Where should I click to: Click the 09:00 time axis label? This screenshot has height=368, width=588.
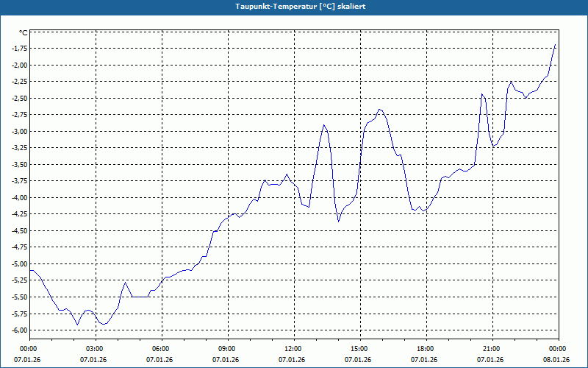(228, 349)
